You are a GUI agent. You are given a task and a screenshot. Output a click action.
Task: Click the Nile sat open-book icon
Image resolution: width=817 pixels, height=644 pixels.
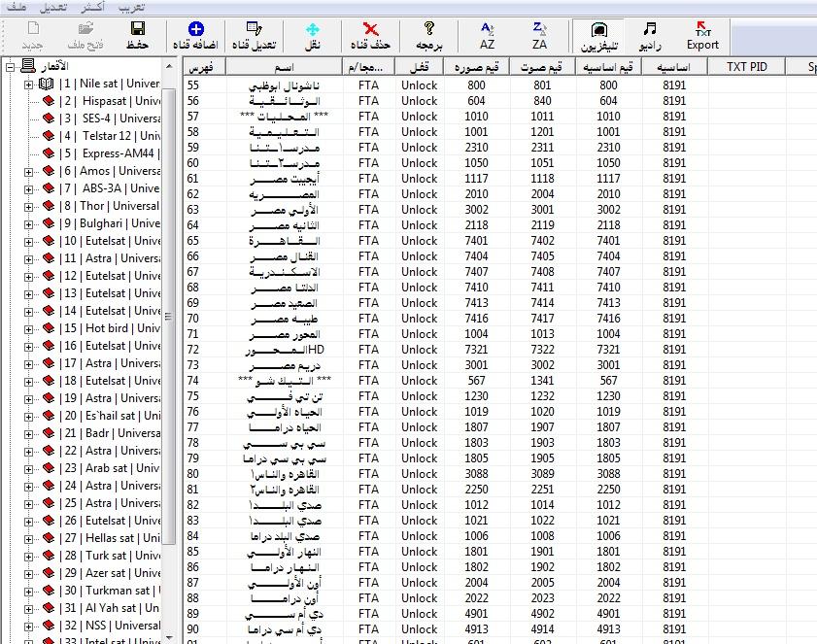47,84
